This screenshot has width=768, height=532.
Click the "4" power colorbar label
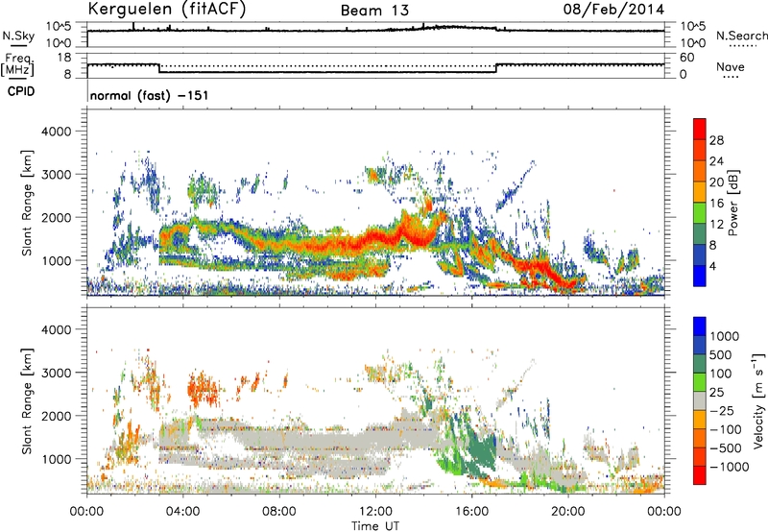point(713,266)
